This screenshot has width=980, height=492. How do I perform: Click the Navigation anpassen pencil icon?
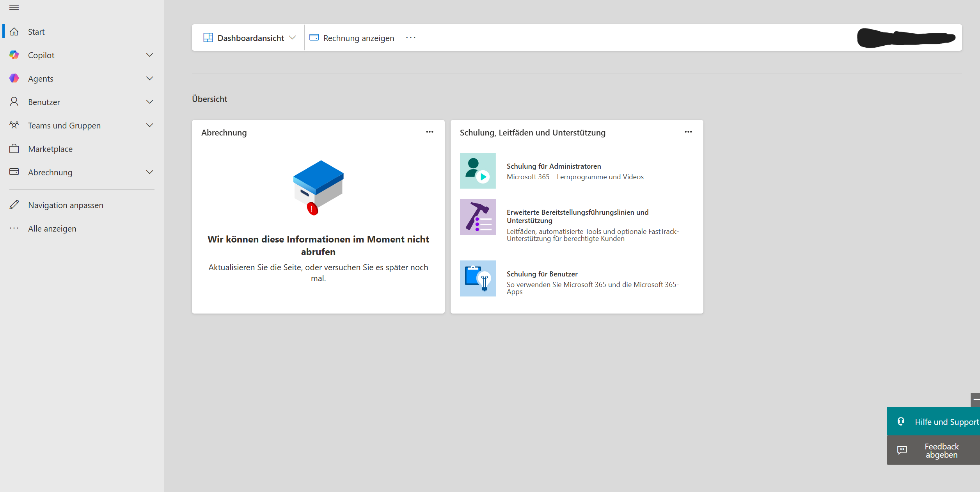pyautogui.click(x=14, y=205)
